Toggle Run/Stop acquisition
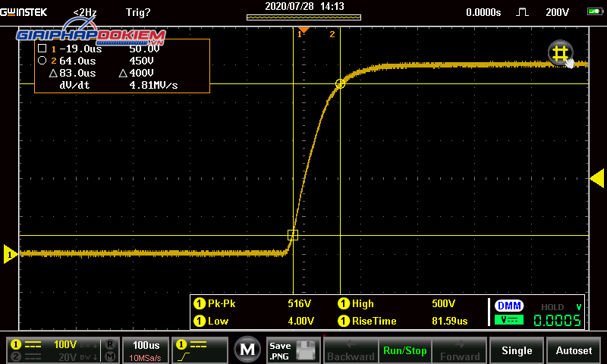The width and height of the screenshot is (607, 364). (x=405, y=350)
